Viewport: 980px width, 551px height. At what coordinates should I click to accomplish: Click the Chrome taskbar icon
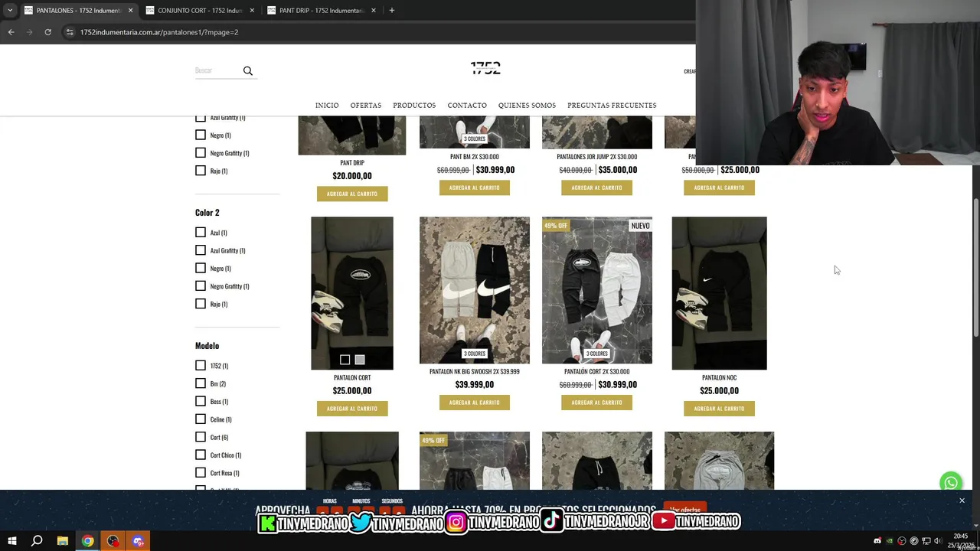click(88, 541)
